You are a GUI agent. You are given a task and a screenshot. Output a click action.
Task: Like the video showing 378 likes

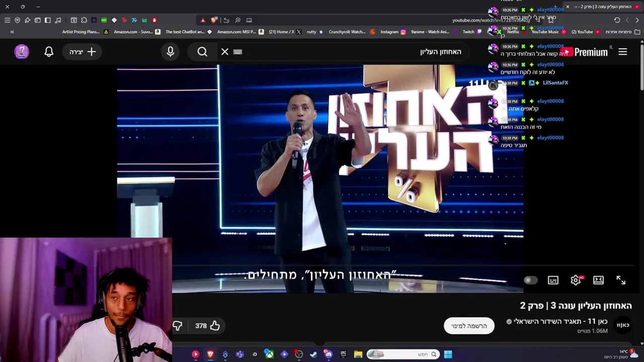point(208,326)
